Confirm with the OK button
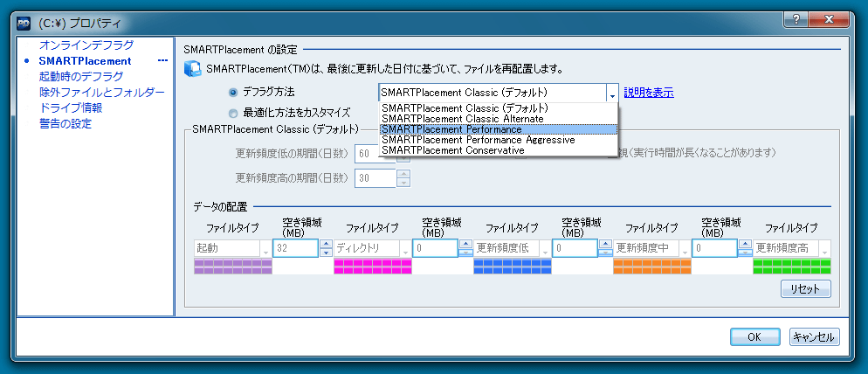Image resolution: width=868 pixels, height=374 pixels. click(755, 337)
